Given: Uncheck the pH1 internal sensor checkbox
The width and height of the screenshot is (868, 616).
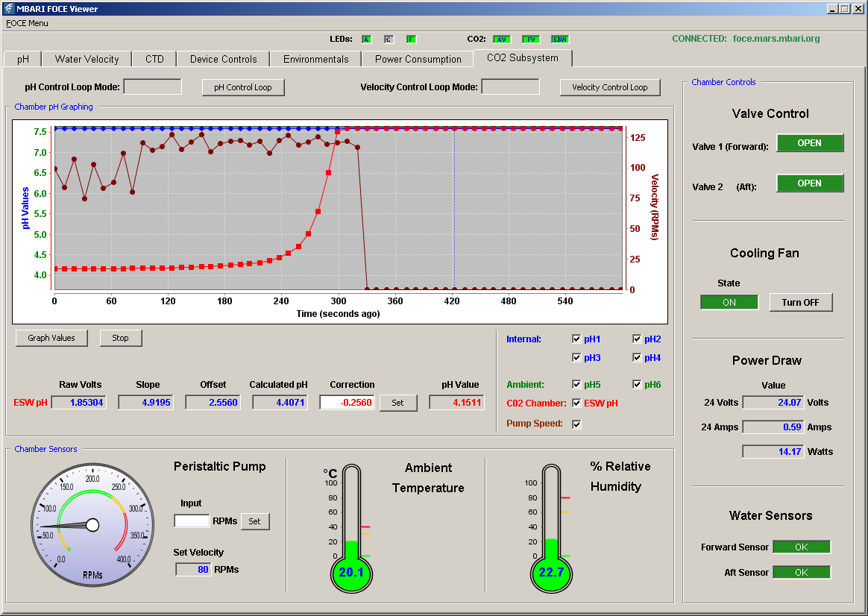Looking at the screenshot, I should pyautogui.click(x=577, y=339).
